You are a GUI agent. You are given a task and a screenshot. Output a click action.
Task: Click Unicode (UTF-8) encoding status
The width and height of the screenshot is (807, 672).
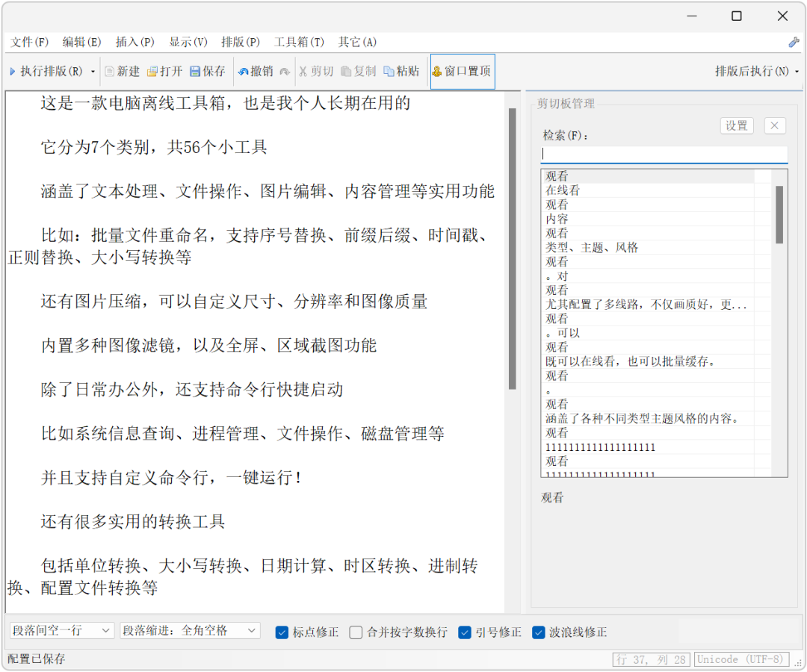click(742, 659)
